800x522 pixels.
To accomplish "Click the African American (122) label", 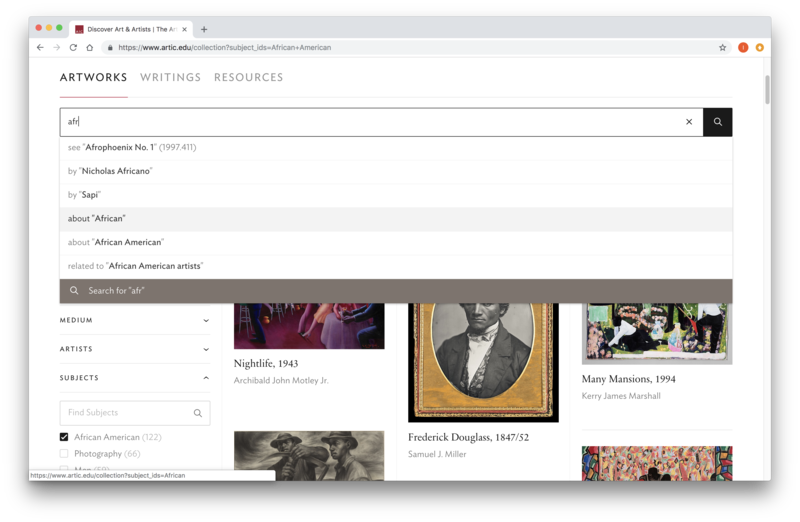I will tap(118, 437).
